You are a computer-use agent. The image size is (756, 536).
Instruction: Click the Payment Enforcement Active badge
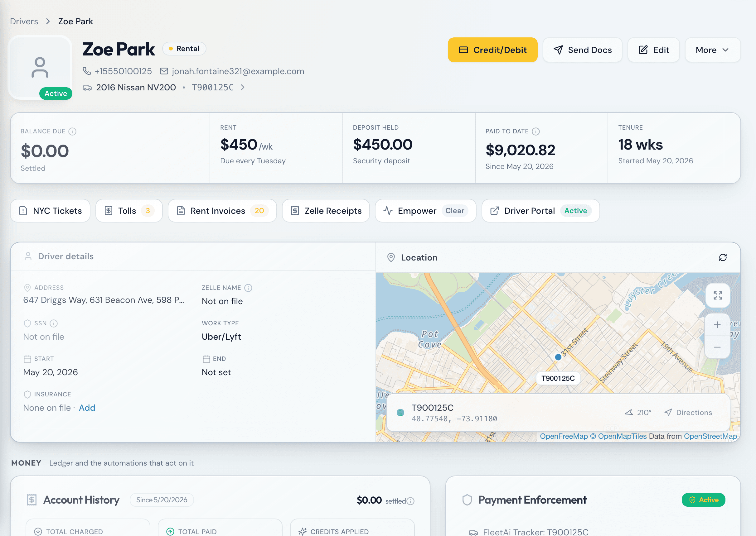(703, 500)
